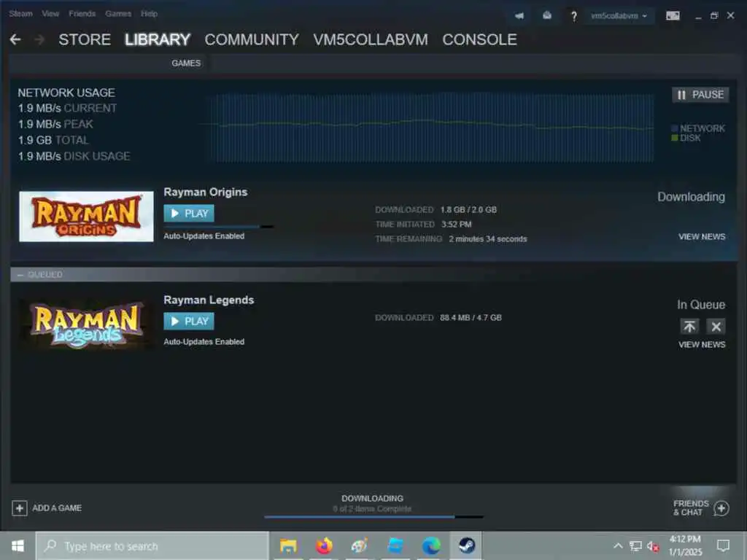747x560 pixels.
Task: Click the Rayman Origins thumbnail
Action: pos(86,217)
